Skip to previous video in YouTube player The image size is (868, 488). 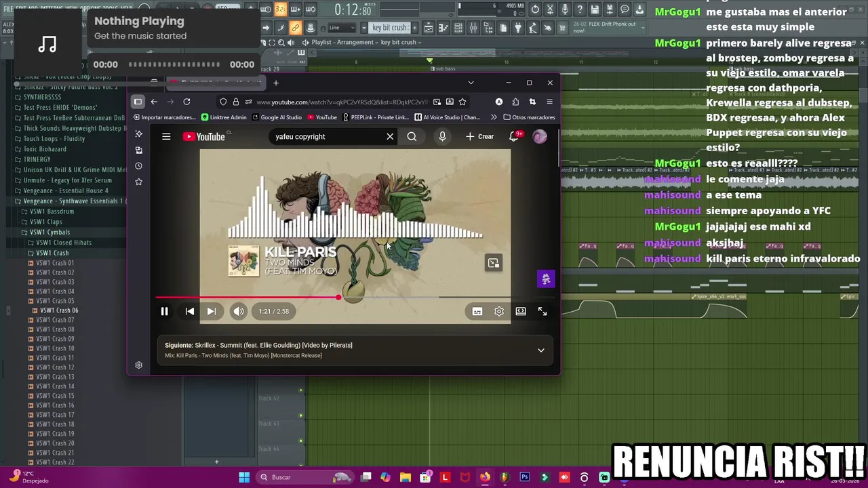point(190,311)
